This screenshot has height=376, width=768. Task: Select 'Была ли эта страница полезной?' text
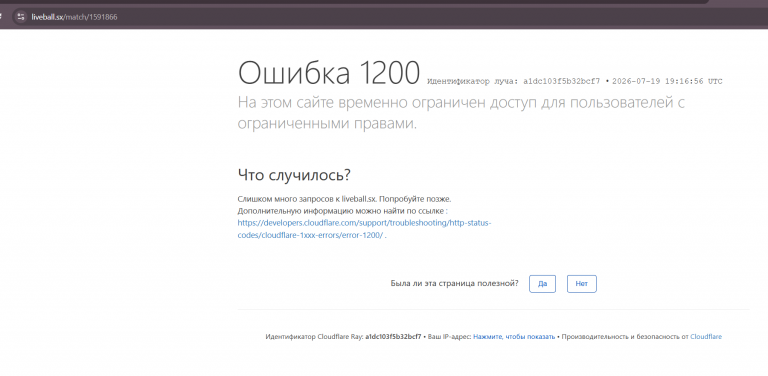pos(455,283)
